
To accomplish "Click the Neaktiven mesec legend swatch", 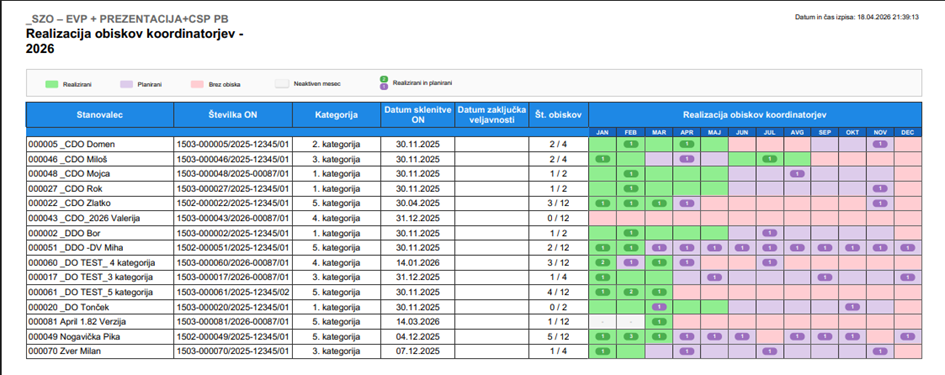I will tap(281, 84).
